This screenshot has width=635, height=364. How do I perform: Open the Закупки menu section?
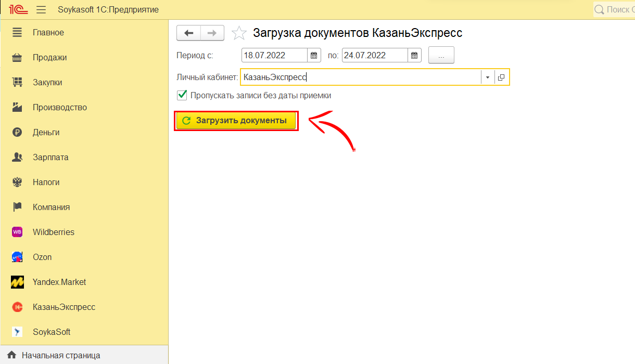click(47, 83)
